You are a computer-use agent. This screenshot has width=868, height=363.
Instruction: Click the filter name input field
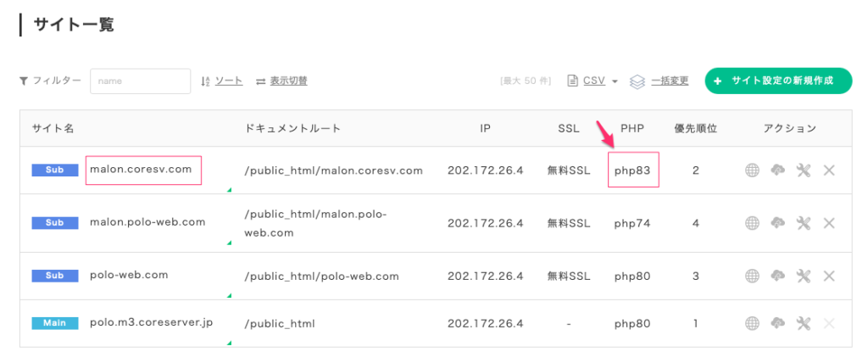[x=140, y=81]
